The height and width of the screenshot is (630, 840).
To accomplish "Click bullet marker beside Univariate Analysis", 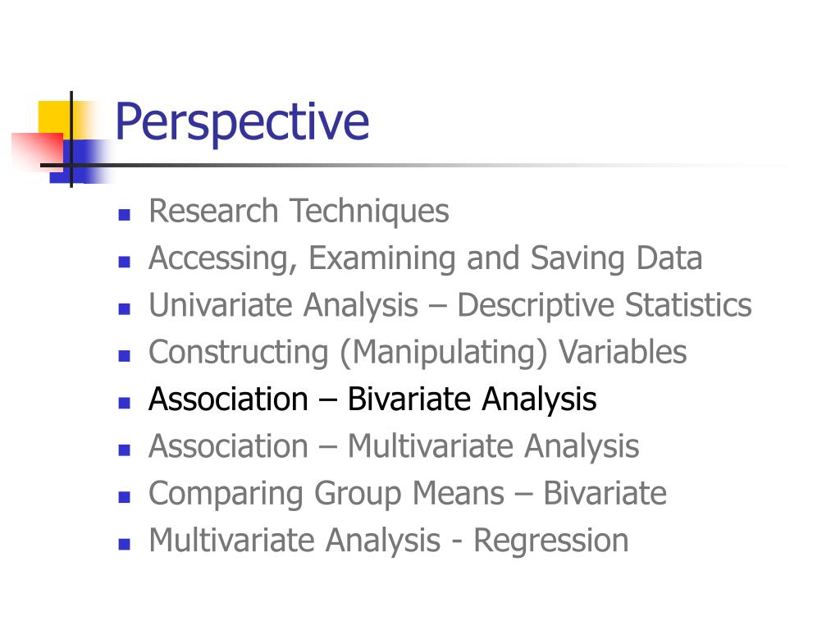I will click(x=125, y=309).
